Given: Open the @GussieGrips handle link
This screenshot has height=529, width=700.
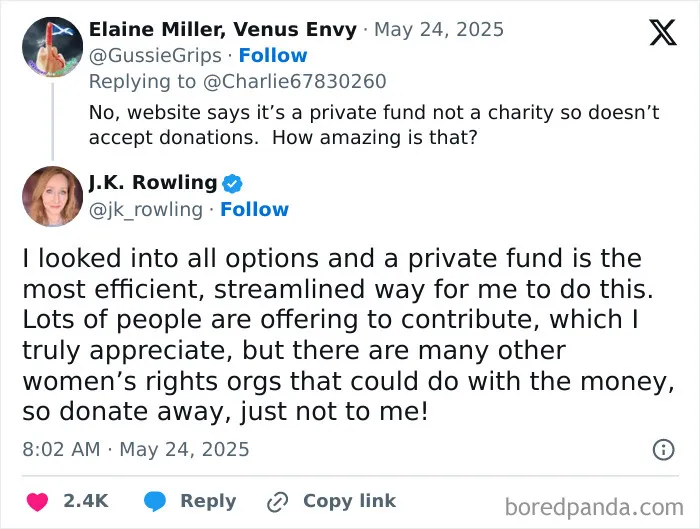Looking at the screenshot, I should [x=155, y=56].
